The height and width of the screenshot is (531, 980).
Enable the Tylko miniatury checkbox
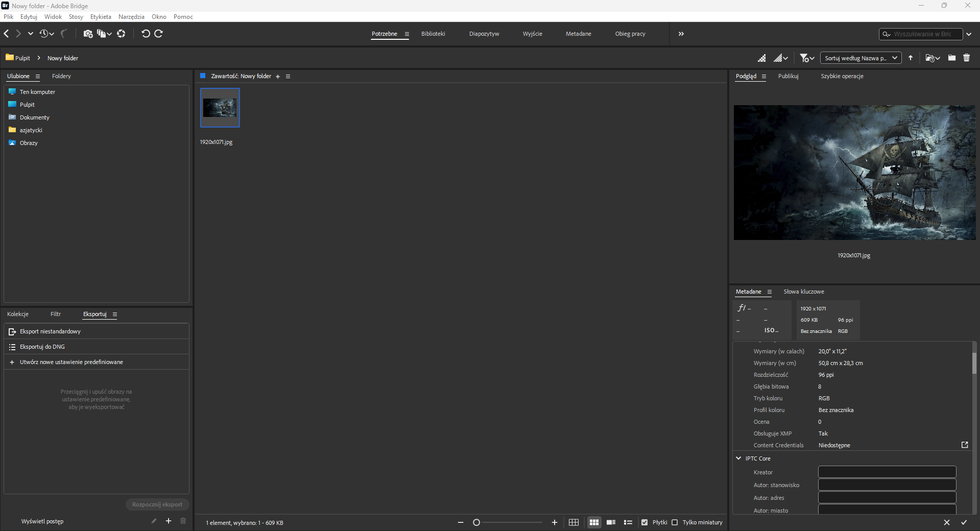[675, 522]
